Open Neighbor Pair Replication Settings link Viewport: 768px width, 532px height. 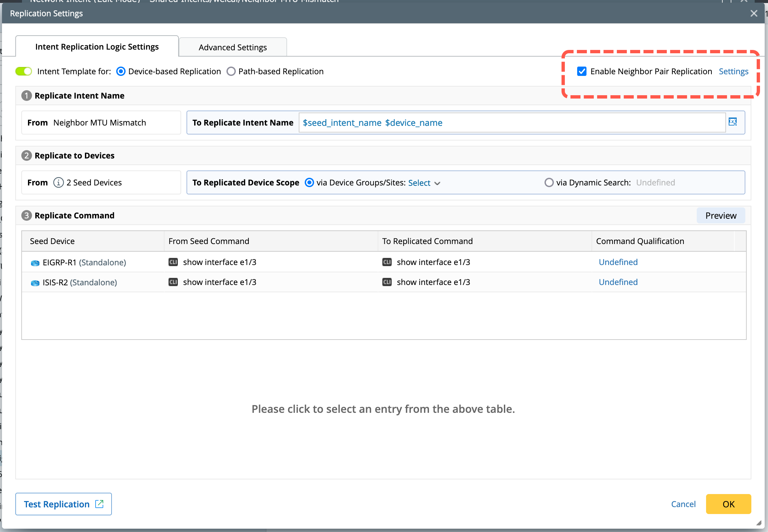coord(733,71)
